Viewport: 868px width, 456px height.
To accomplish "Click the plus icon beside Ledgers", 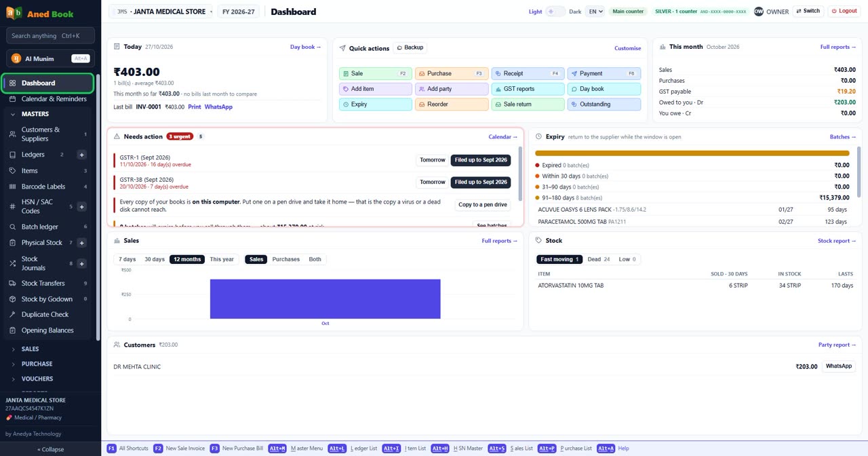I will 82,155.
